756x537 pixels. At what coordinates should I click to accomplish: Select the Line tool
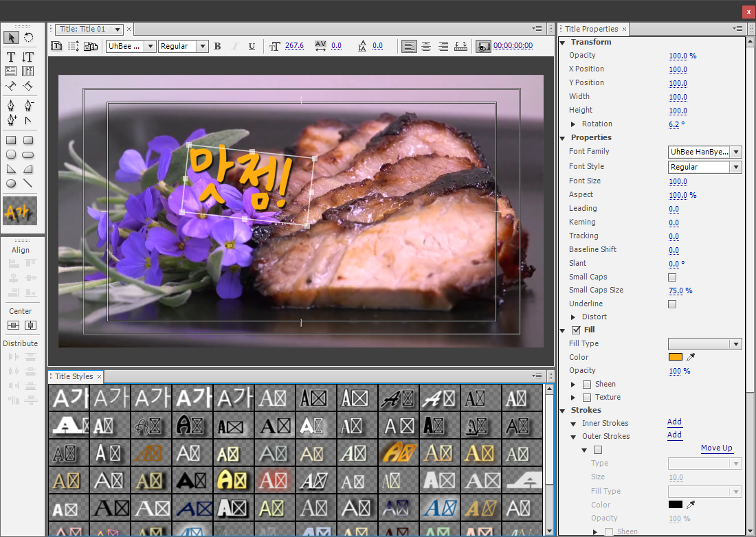click(28, 183)
